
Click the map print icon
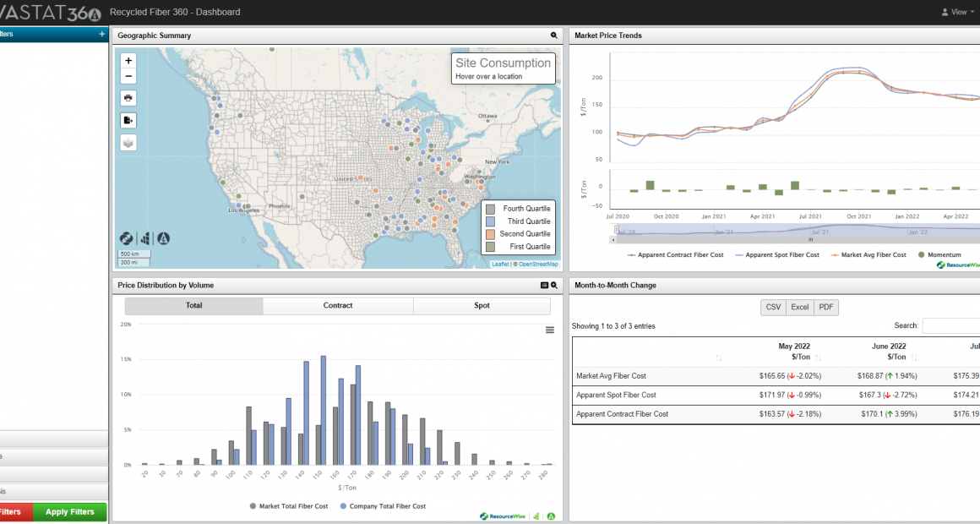tap(128, 98)
